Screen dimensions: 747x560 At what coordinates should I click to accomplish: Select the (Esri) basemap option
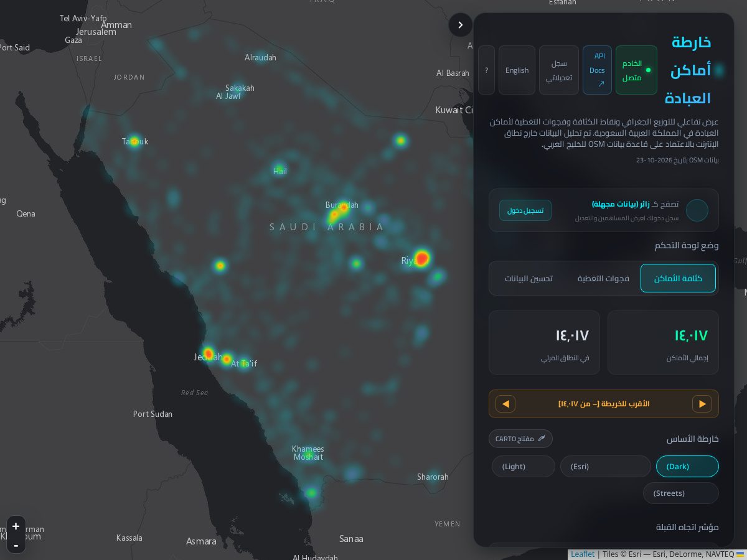[605, 466]
